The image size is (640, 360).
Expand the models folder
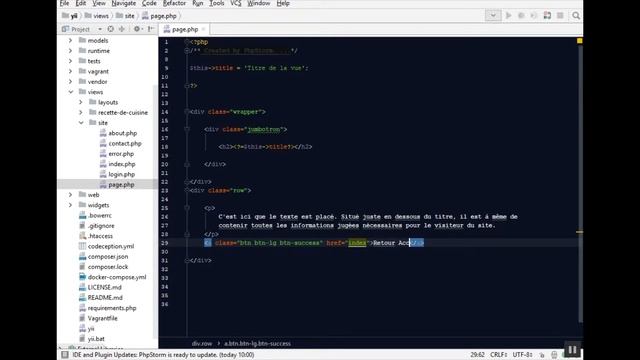click(x=71, y=40)
